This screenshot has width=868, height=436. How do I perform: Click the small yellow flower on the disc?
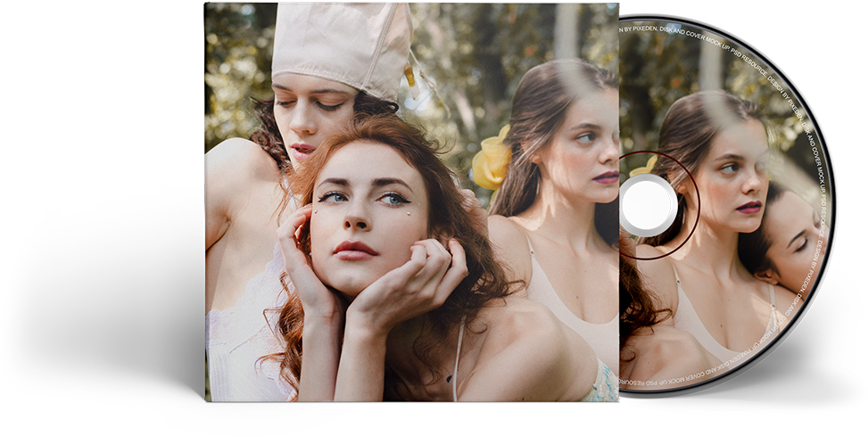644,165
